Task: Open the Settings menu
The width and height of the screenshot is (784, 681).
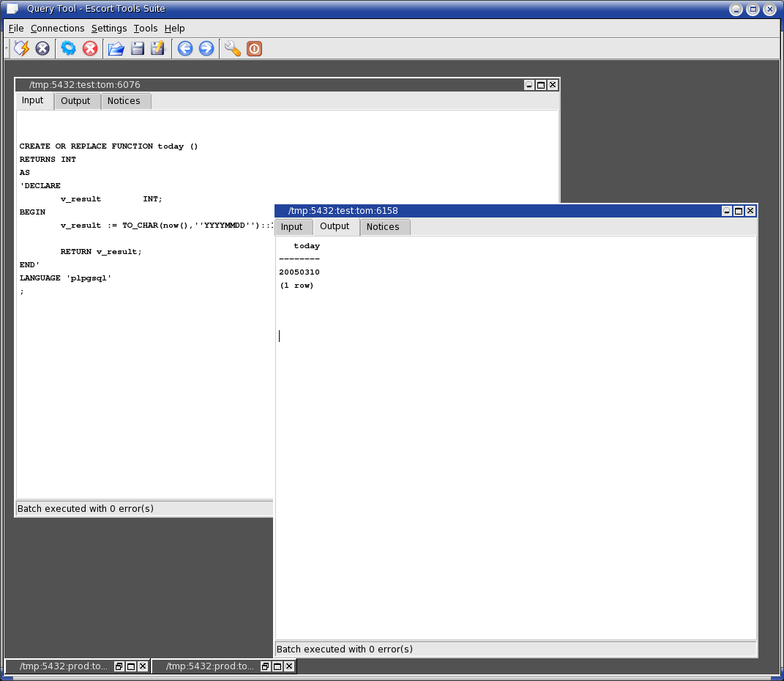Action: click(108, 28)
